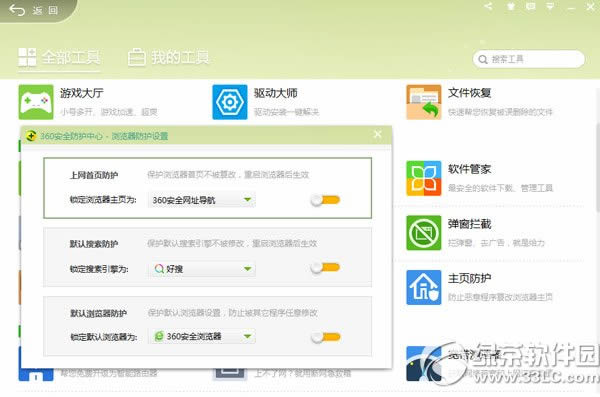Launch 驱动大师 gear icon
The width and height of the screenshot is (600, 397).
click(230, 102)
